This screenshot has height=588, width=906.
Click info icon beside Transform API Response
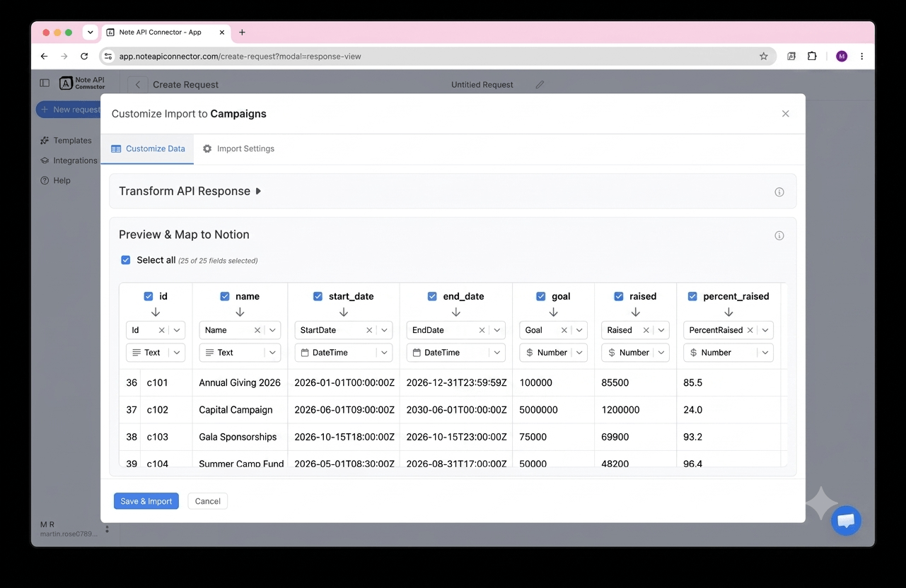[779, 192]
